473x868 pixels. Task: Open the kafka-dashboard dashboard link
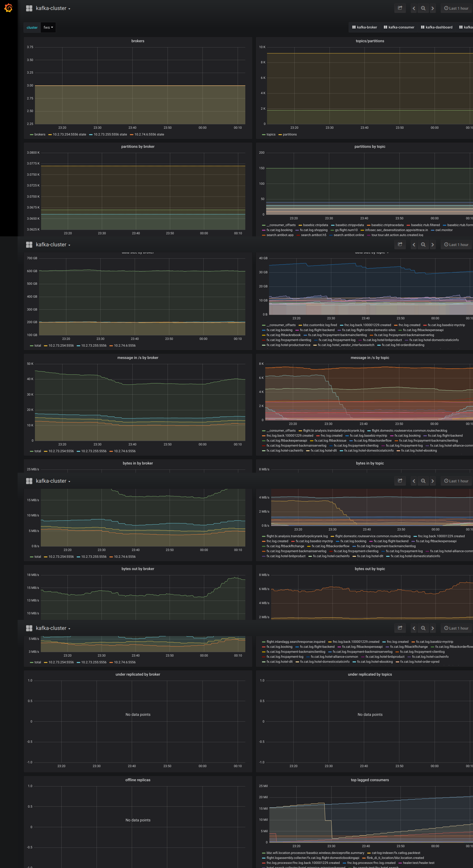point(437,27)
